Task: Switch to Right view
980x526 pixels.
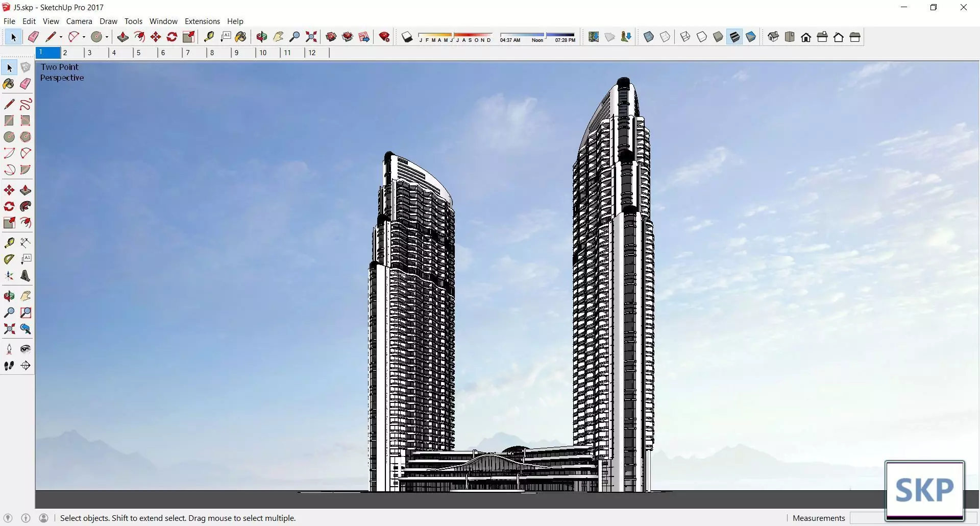Action: click(x=822, y=37)
